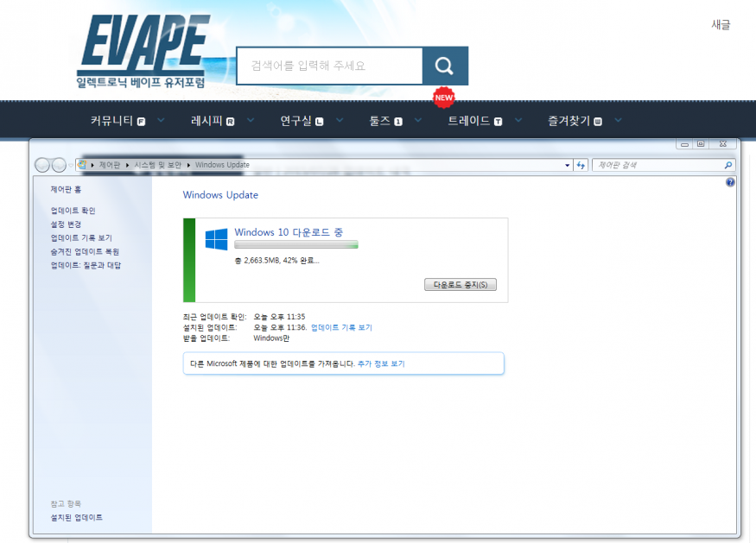Image resolution: width=756 pixels, height=543 pixels.
Task: Go back with the Windows Update back arrow
Action: [42, 165]
